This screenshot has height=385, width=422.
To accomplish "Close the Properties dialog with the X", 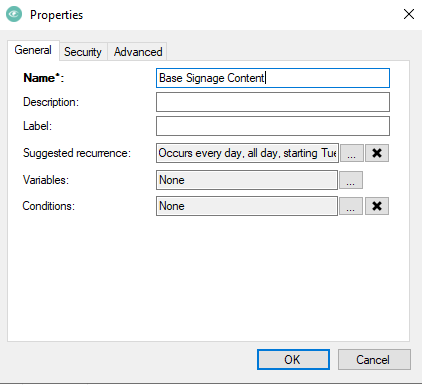I will [409, 14].
